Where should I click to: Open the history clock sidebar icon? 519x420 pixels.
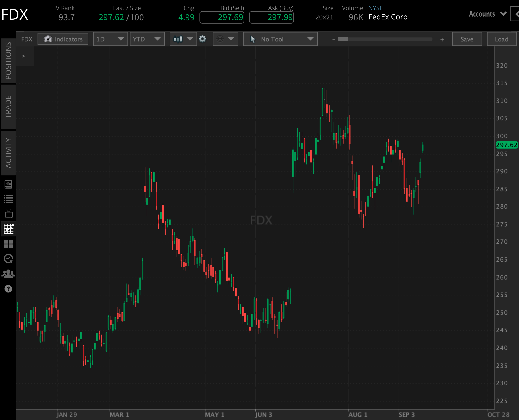[8, 259]
